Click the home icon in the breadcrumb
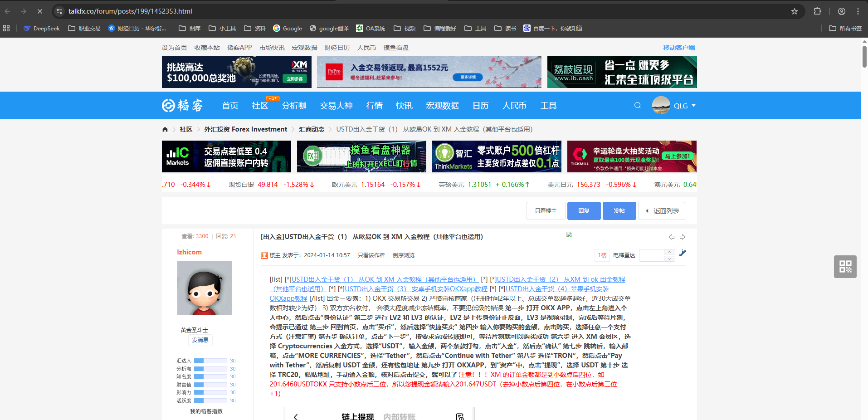The height and width of the screenshot is (420, 868). [165, 130]
